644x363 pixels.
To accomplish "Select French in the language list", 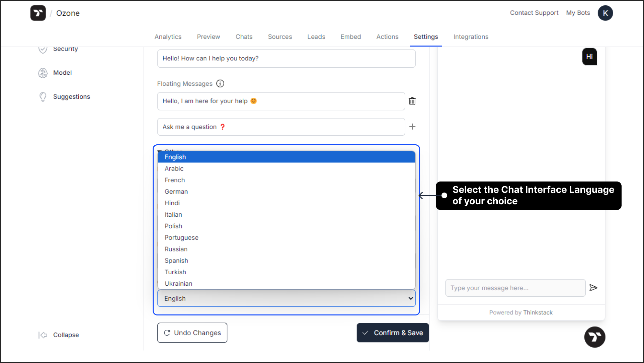I will [287, 180].
